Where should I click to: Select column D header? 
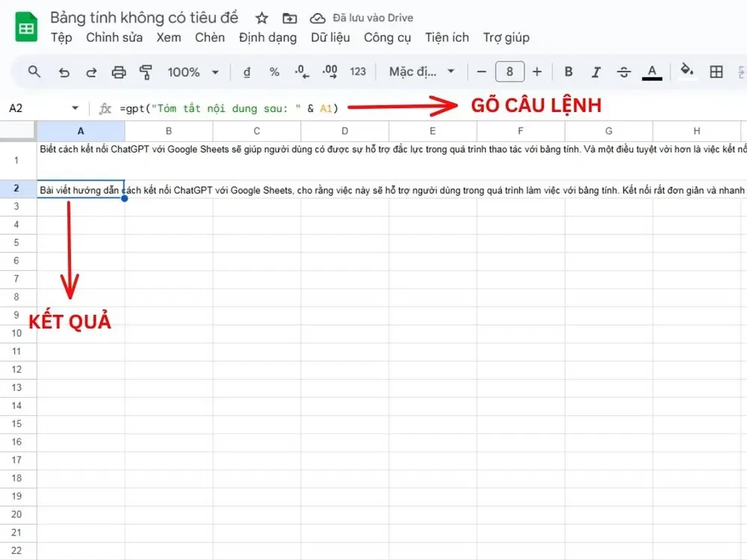(x=345, y=131)
